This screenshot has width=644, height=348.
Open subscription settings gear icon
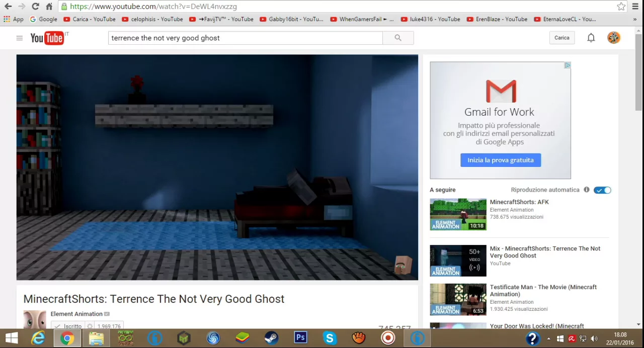coord(90,326)
